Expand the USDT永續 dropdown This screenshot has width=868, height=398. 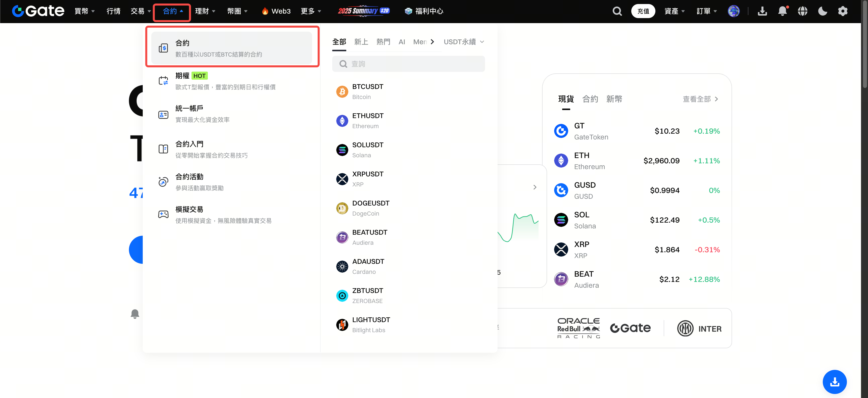pyautogui.click(x=464, y=42)
